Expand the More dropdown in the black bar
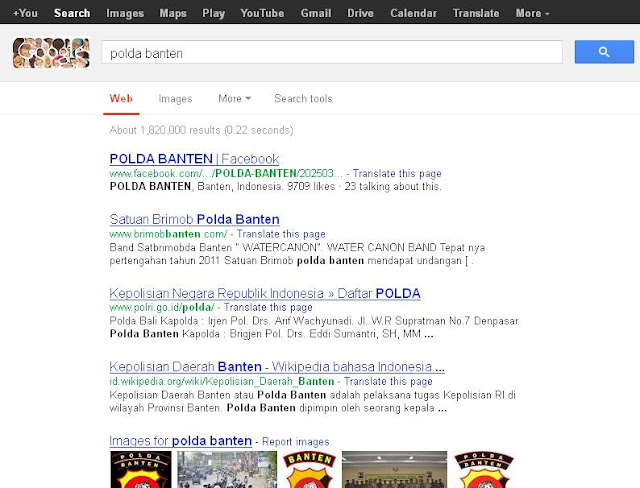Screen dimensions: 640x488 coord(532,13)
